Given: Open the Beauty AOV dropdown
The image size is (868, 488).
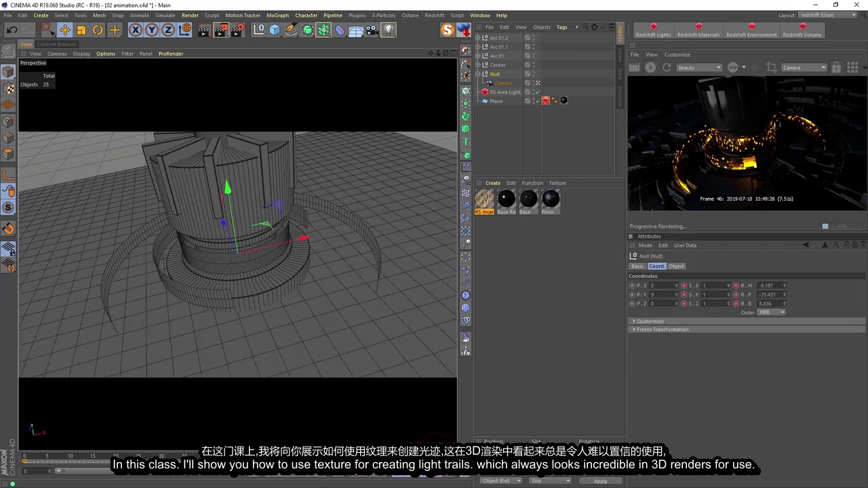Looking at the screenshot, I should (699, 67).
